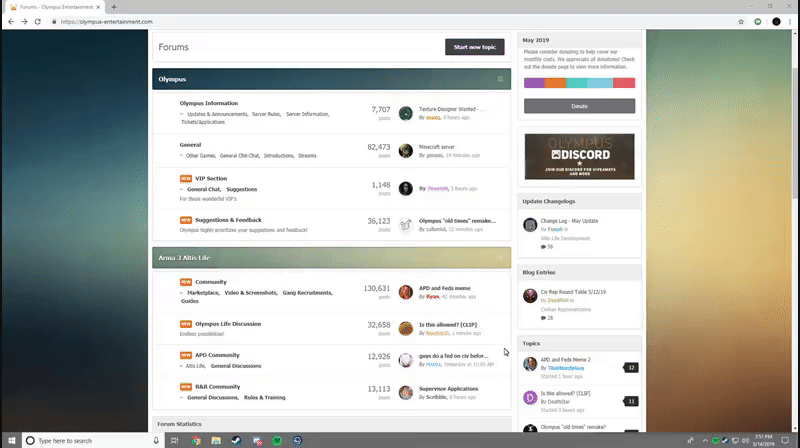Open the APD and Feds Meme 2 topic
Viewport: 800px width, 448px height.
565,360
